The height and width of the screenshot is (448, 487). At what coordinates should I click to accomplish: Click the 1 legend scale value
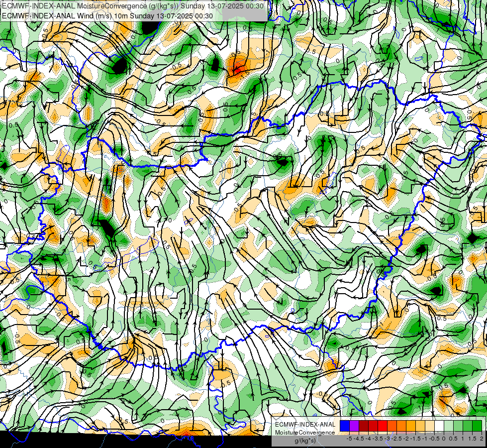pyautogui.click(x=463, y=439)
